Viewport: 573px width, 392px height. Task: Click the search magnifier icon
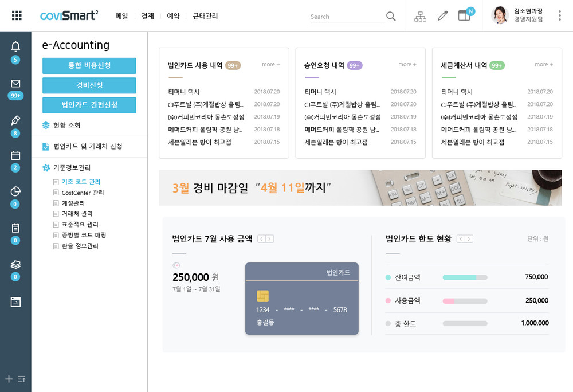click(x=391, y=16)
